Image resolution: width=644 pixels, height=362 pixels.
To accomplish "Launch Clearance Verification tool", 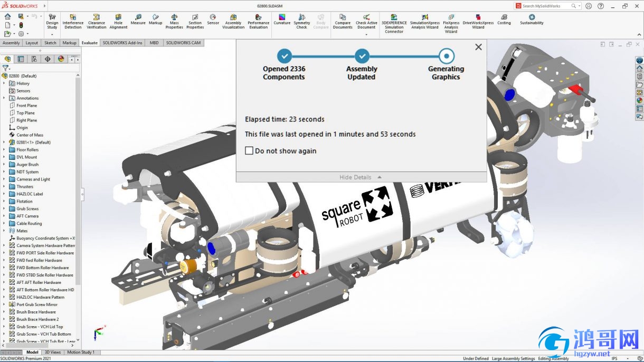I will click(x=96, y=22).
